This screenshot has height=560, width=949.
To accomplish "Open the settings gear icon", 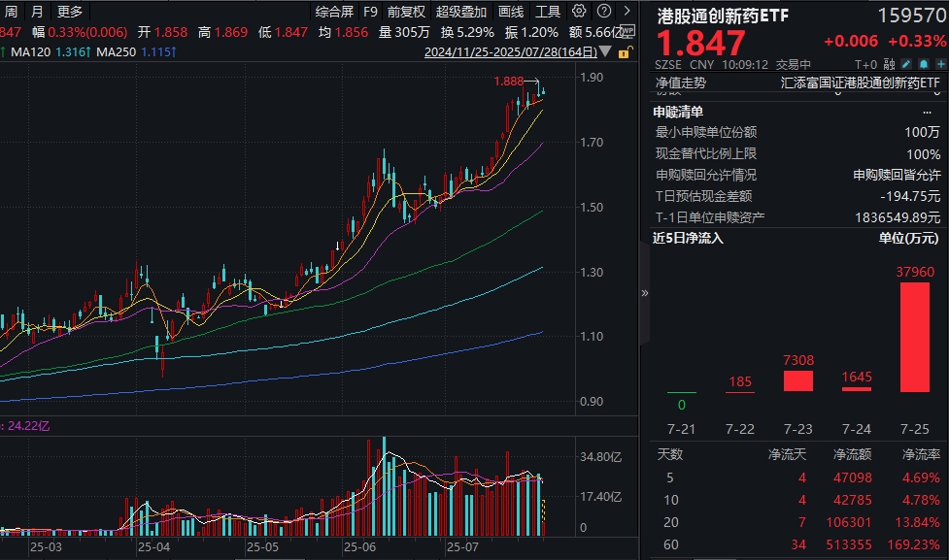I will pyautogui.click(x=578, y=11).
